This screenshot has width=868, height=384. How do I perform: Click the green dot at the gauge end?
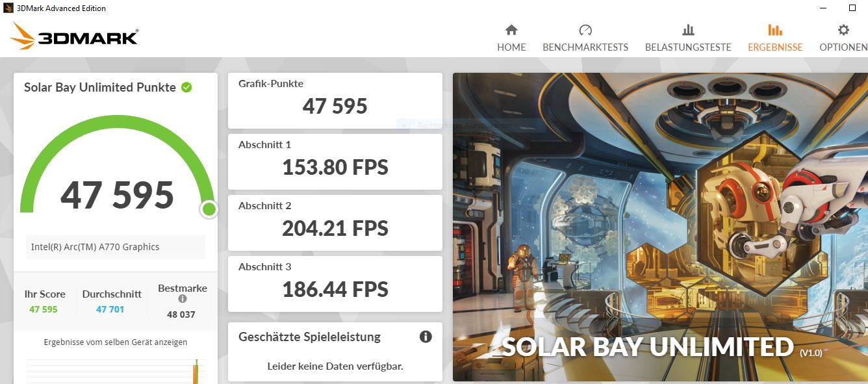pyautogui.click(x=209, y=209)
